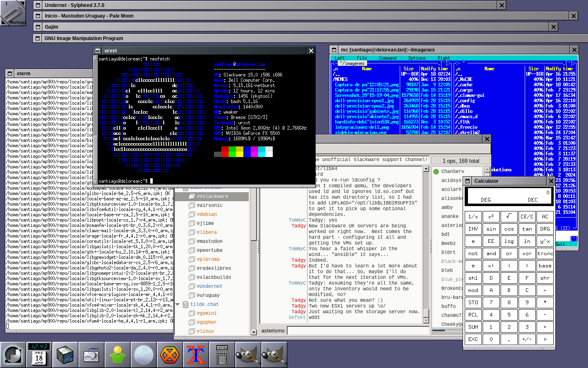Collapse the tilde.chat server tree

click(178, 304)
